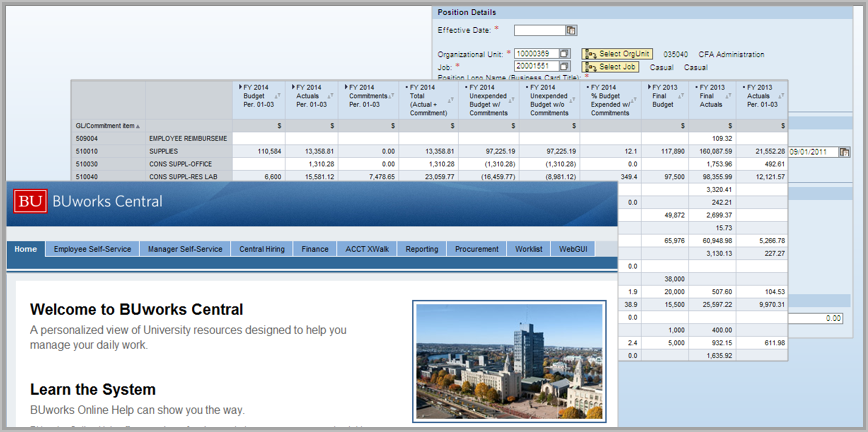868x432 pixels.
Task: Click the Job field showing 20001551
Action: tap(536, 66)
